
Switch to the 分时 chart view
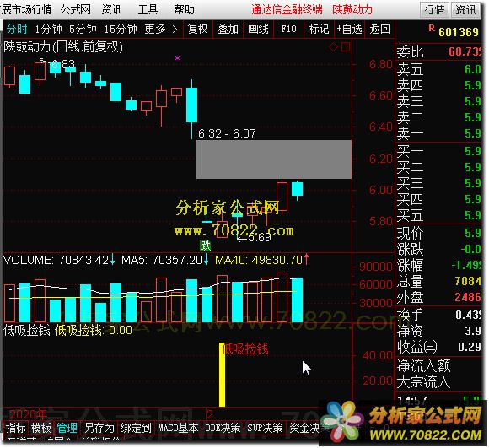click(17, 30)
